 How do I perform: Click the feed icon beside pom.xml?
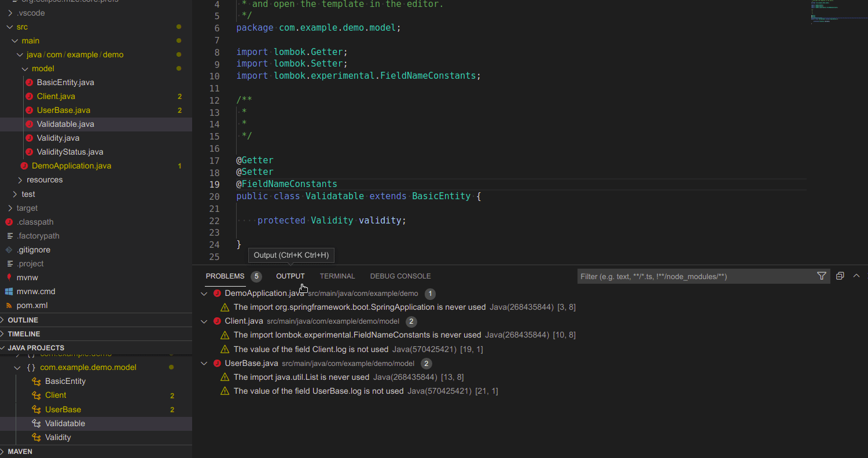[x=9, y=305]
